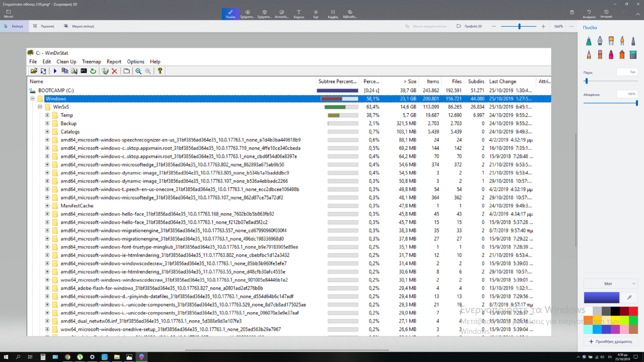Open the Καμβάς (Canvas) tab
The height and width of the screenshot is (362, 644).
click(333, 14)
